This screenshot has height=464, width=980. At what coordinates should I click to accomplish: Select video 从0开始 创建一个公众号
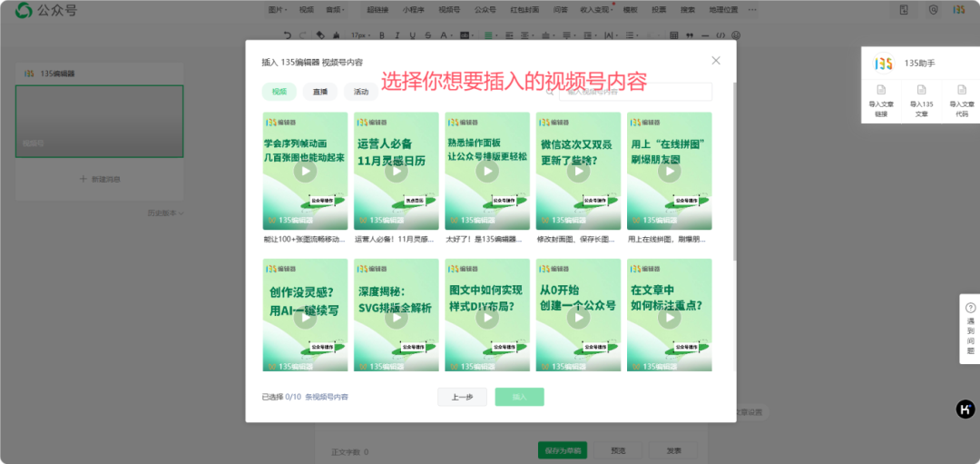[x=578, y=315]
